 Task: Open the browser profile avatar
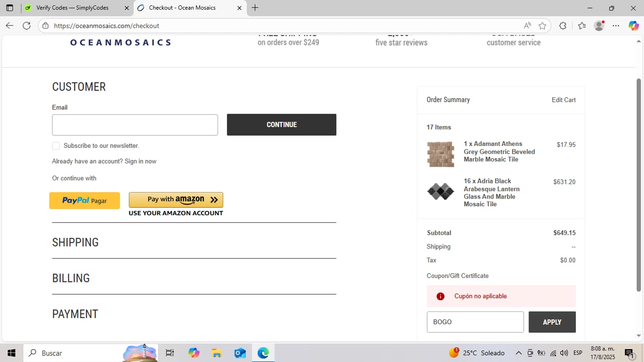(x=599, y=26)
